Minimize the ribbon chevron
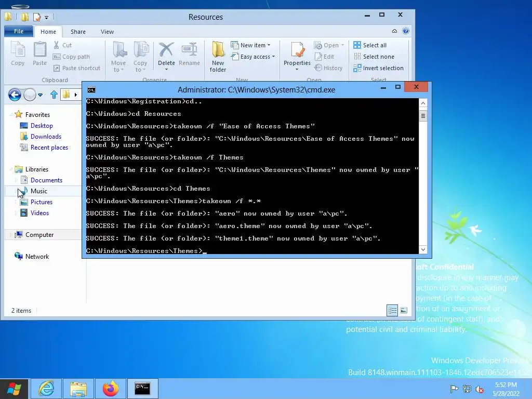This screenshot has width=532, height=399. (394, 31)
